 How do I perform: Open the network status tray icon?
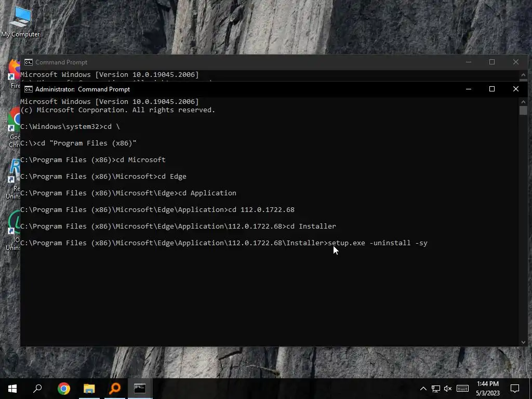[x=436, y=389]
